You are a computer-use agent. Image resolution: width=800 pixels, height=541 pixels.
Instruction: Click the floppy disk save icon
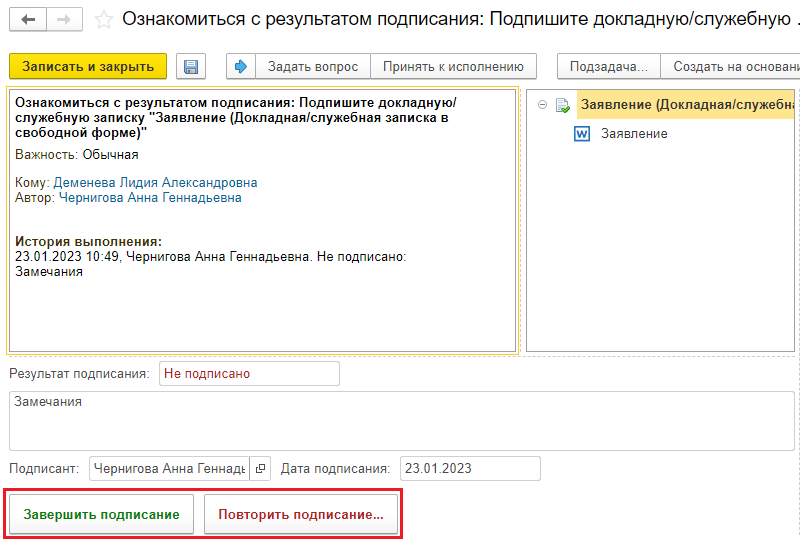tap(190, 67)
